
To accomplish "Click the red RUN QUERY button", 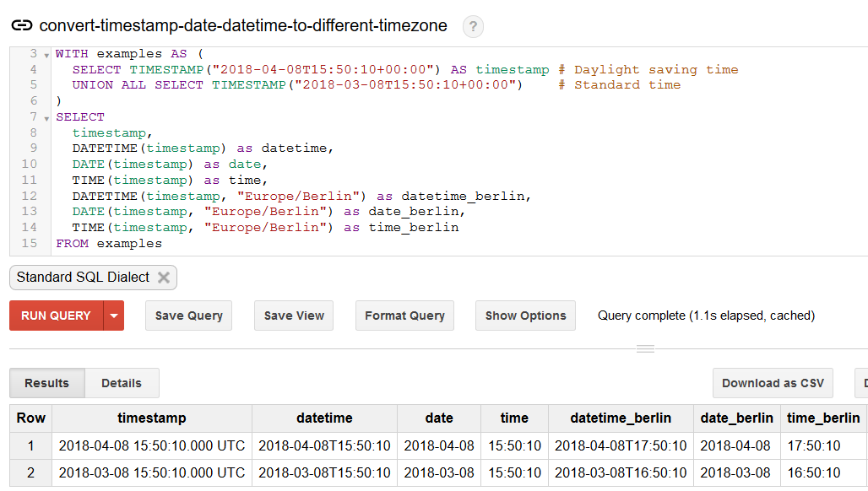I will point(55,316).
